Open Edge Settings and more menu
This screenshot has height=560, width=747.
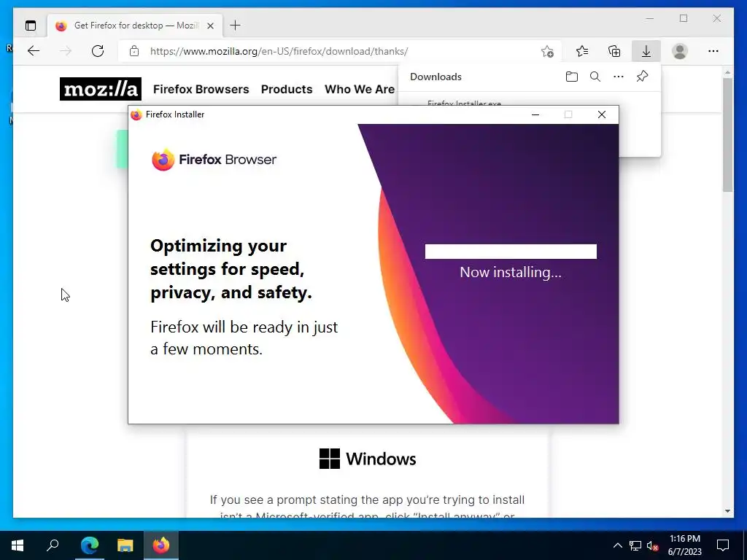[x=713, y=51]
